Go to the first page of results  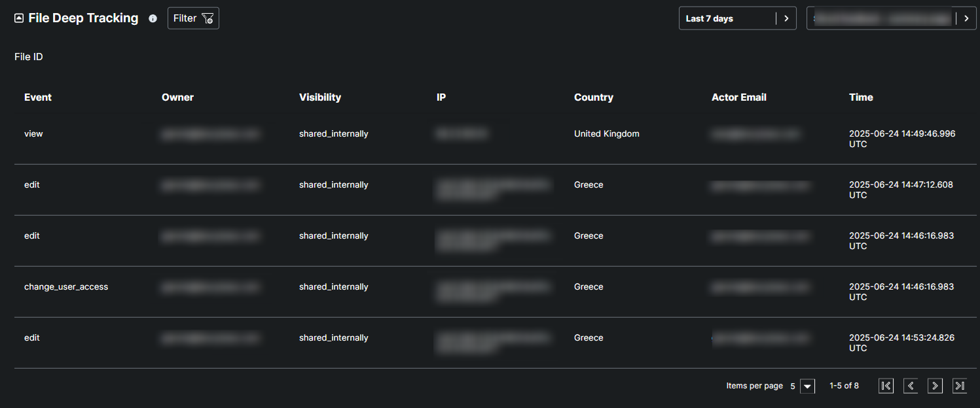tap(886, 386)
